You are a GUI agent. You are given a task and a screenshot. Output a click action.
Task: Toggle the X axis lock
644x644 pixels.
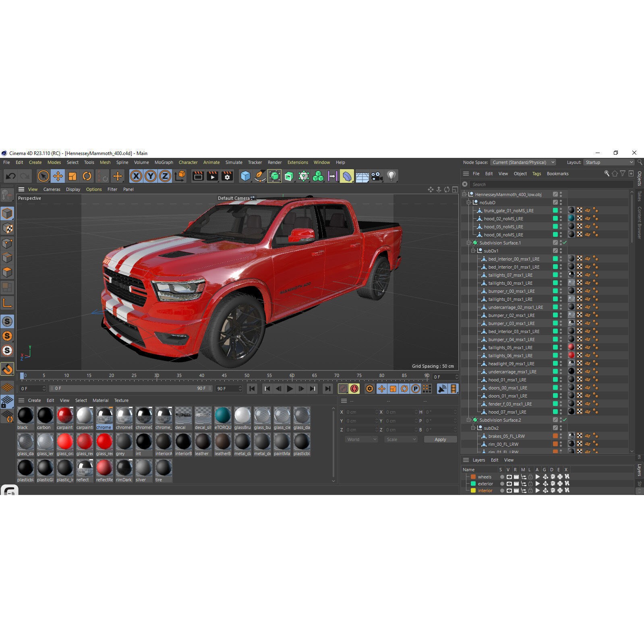[x=136, y=176]
